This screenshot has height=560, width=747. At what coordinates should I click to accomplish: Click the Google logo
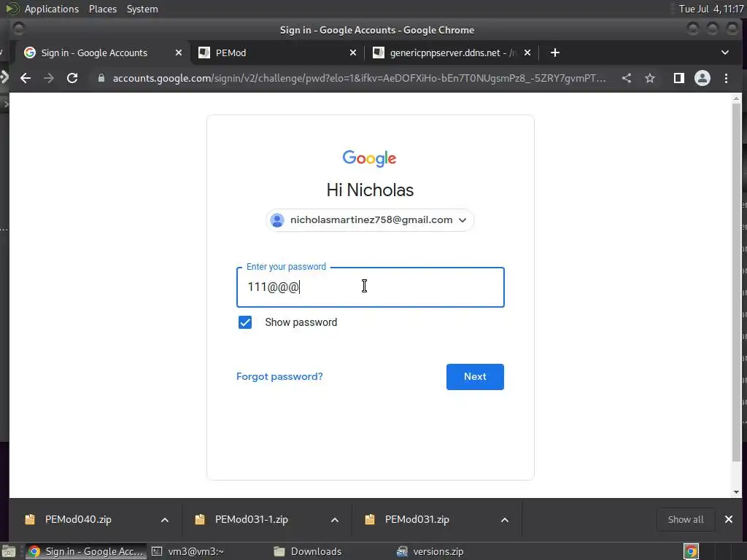[x=370, y=158]
